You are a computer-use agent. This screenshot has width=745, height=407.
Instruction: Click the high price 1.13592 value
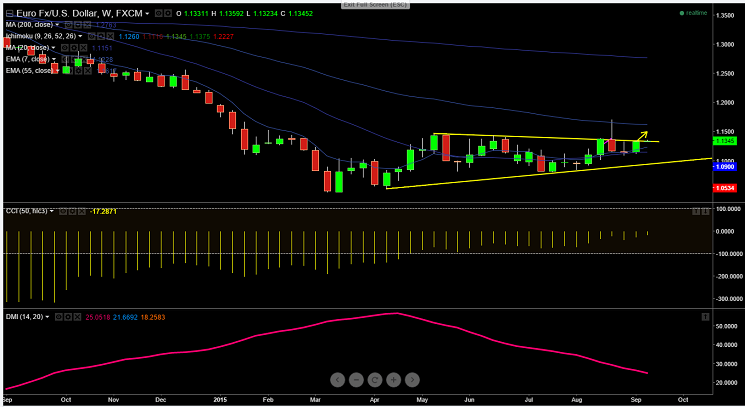coord(231,14)
